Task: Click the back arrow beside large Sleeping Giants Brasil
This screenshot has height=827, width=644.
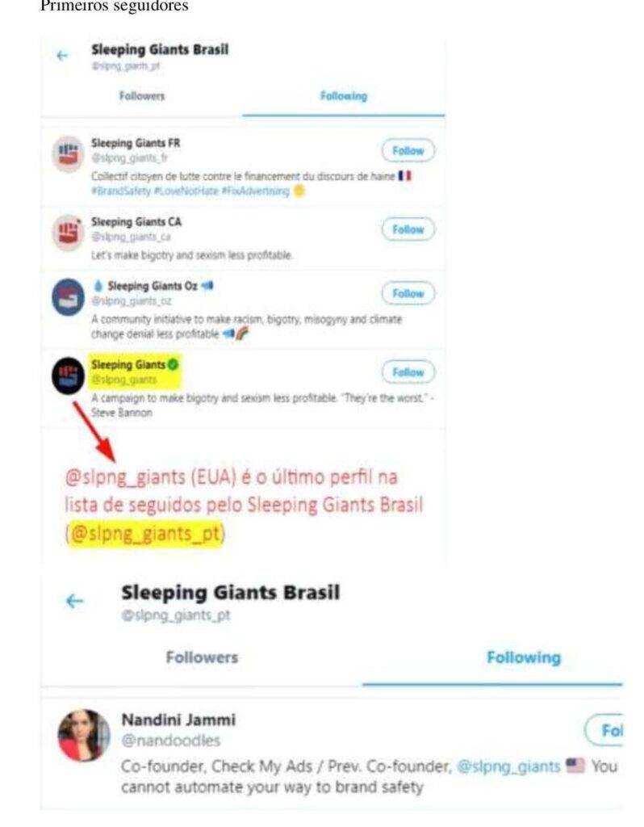Action: (x=75, y=601)
